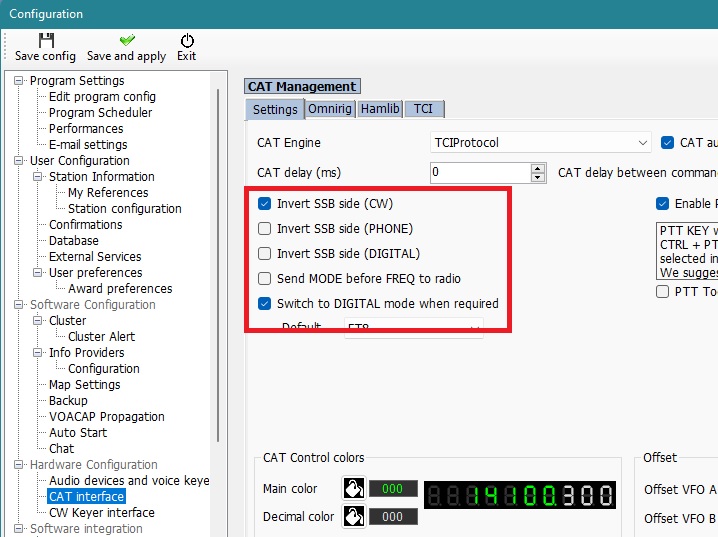Image resolution: width=718 pixels, height=537 pixels.
Task: Check Send MODE before FREQ to radio
Action: 264,278
